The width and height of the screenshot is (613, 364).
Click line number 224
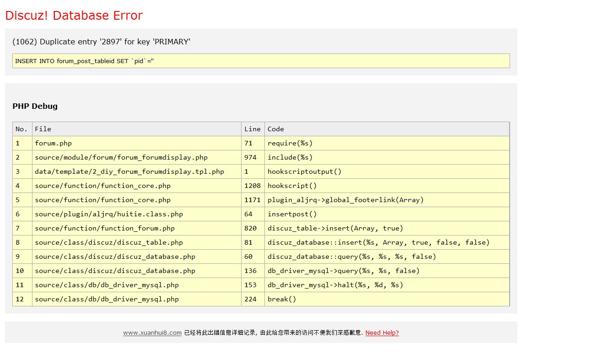pos(251,299)
